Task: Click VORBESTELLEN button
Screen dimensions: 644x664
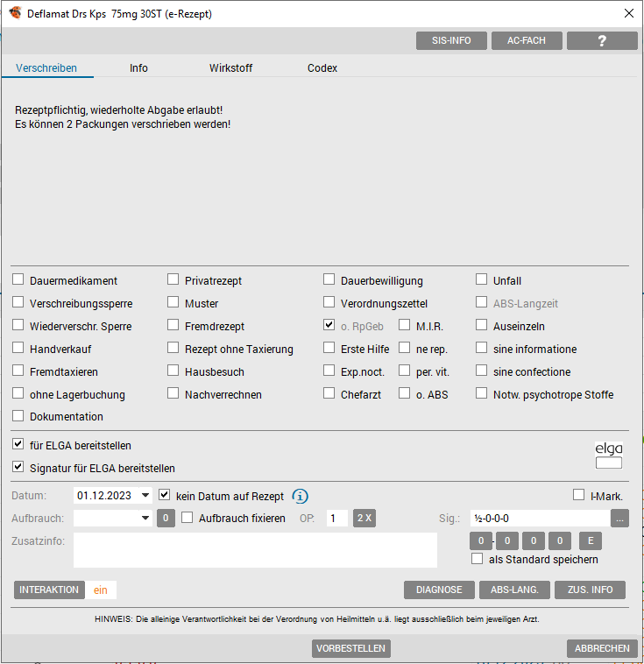Action: pyautogui.click(x=350, y=648)
